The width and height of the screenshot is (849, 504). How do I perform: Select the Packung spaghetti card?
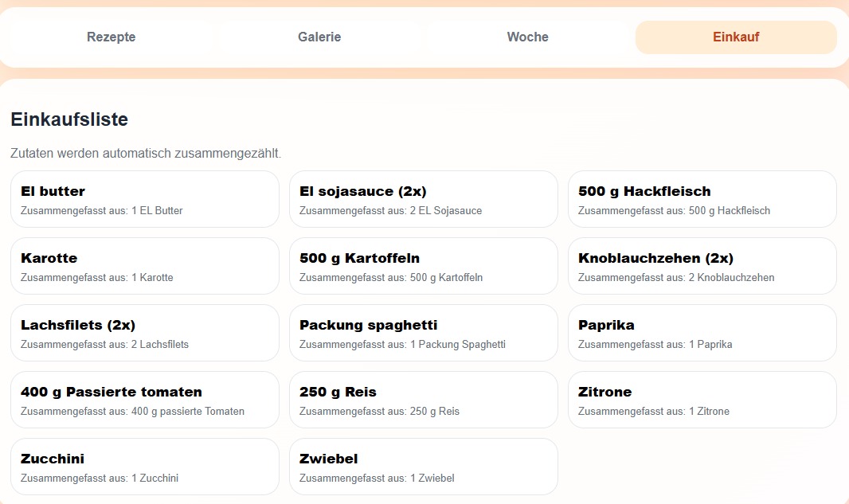(423, 334)
